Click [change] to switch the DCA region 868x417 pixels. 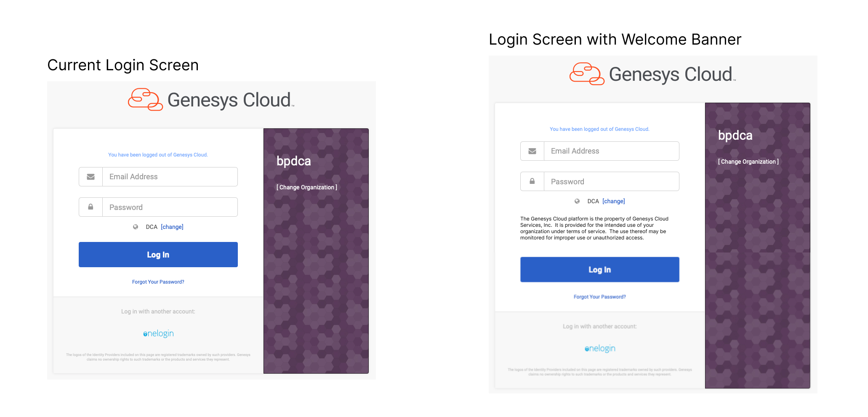pos(172,227)
